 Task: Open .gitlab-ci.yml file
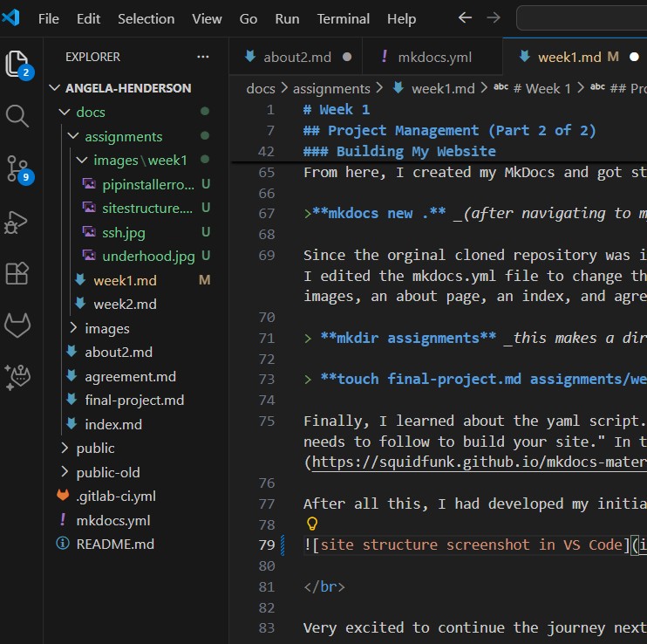pyautogui.click(x=116, y=497)
